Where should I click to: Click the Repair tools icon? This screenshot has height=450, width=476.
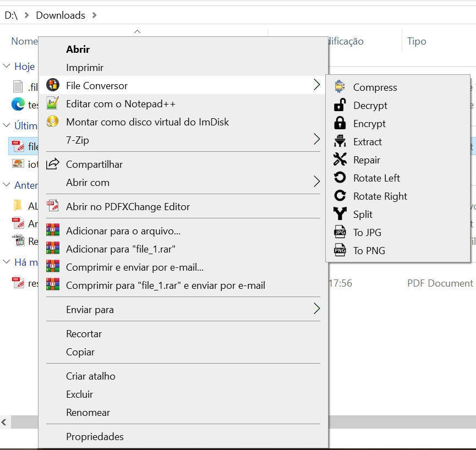(340, 160)
